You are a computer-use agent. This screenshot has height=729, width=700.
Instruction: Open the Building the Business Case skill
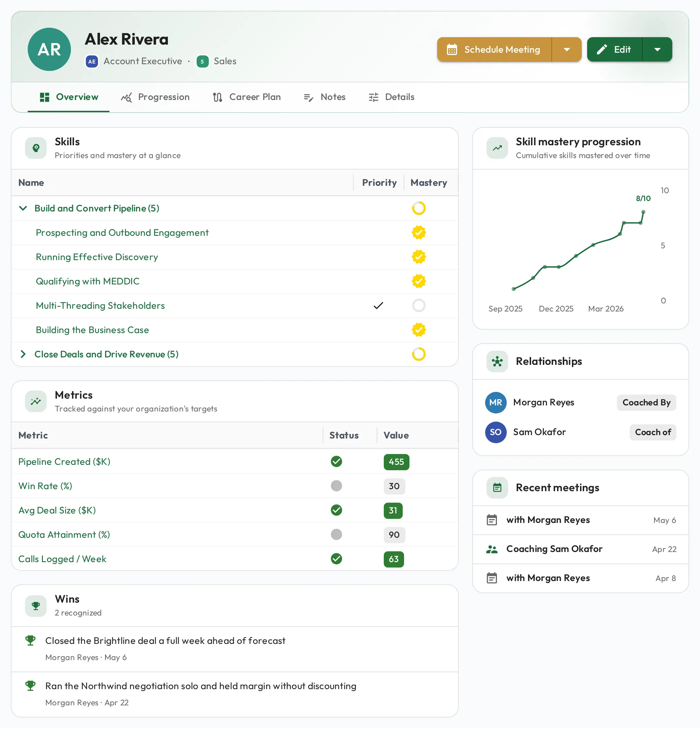(x=92, y=330)
